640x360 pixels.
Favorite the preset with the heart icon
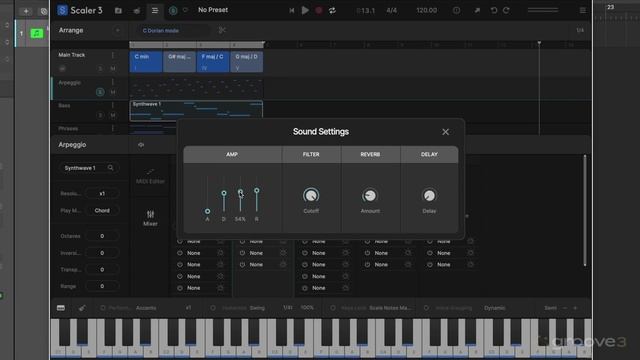[x=185, y=10]
